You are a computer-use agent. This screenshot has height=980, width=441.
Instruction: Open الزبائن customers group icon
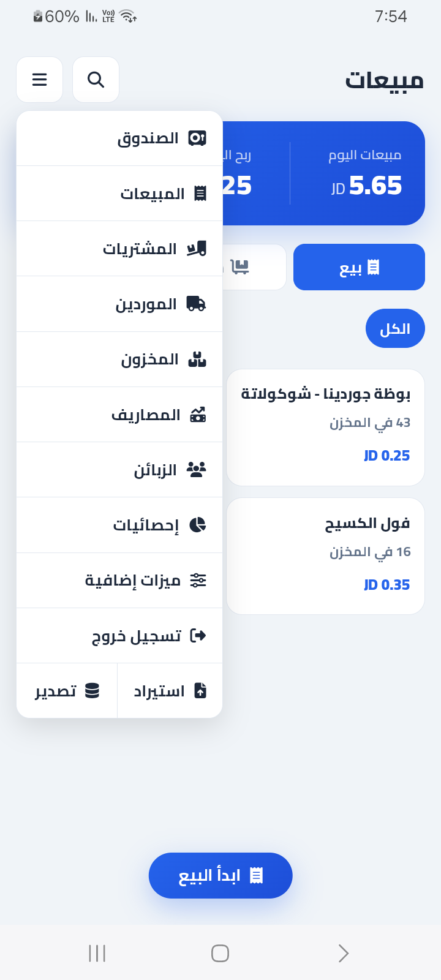(x=197, y=470)
